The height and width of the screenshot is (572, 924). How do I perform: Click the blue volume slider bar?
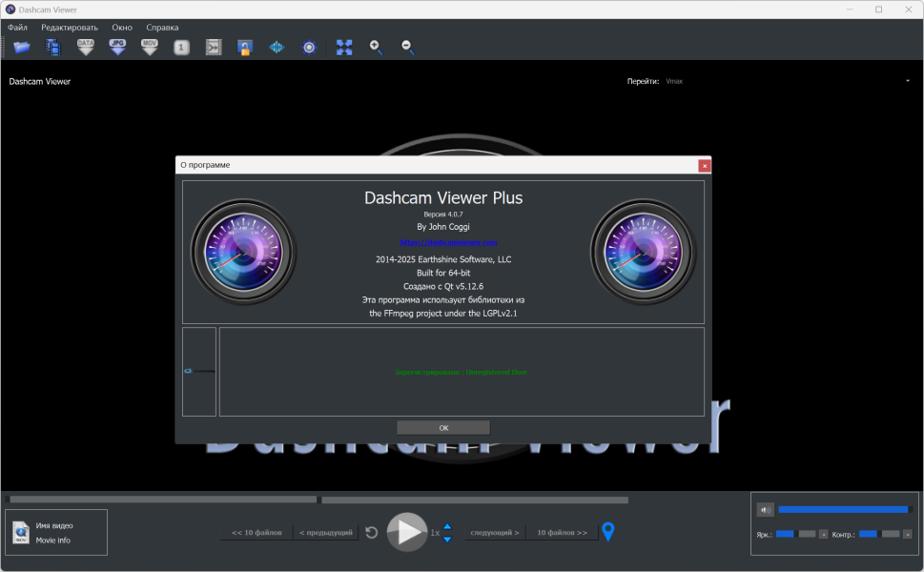click(x=843, y=509)
